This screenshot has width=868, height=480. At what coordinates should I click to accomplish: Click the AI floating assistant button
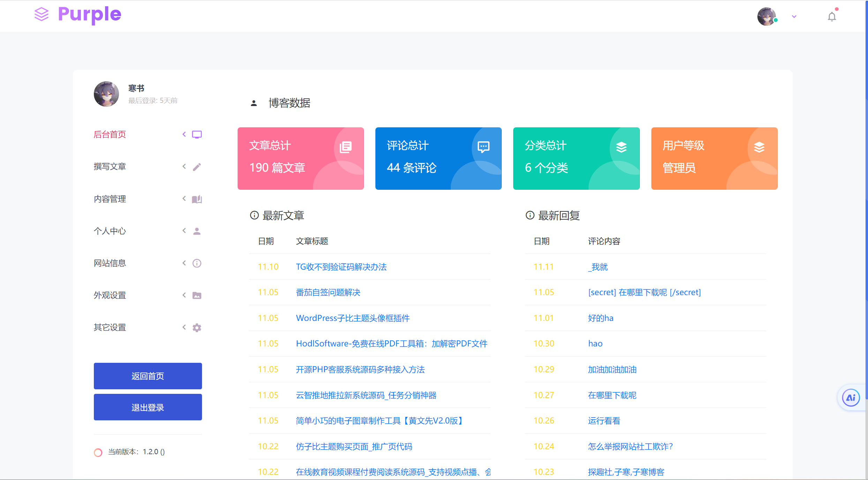[851, 397]
